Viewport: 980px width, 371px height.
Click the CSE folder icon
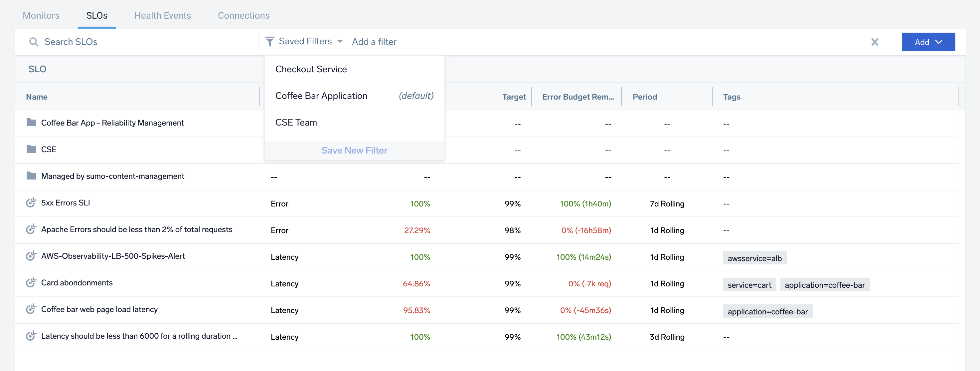(31, 149)
